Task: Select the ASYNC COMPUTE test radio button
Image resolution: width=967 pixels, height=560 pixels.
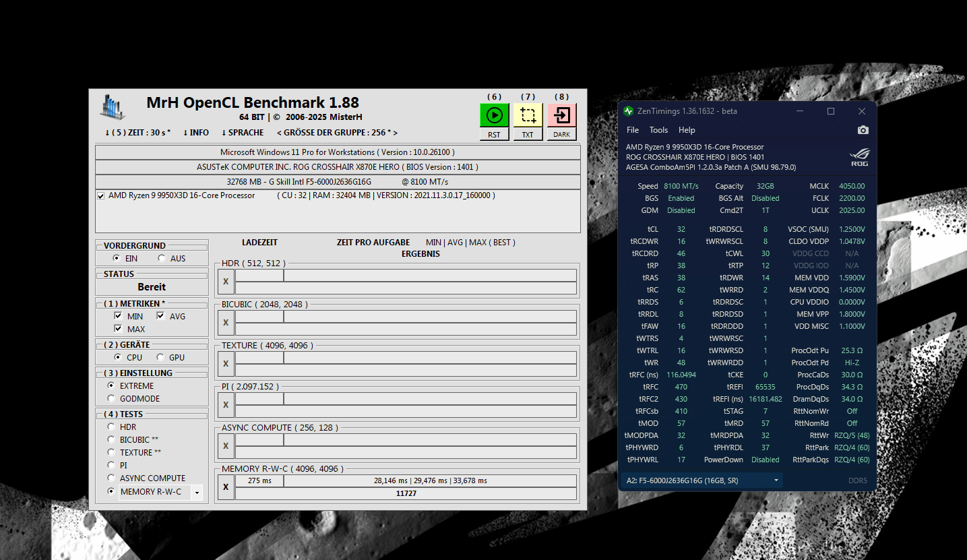Action: [x=111, y=478]
